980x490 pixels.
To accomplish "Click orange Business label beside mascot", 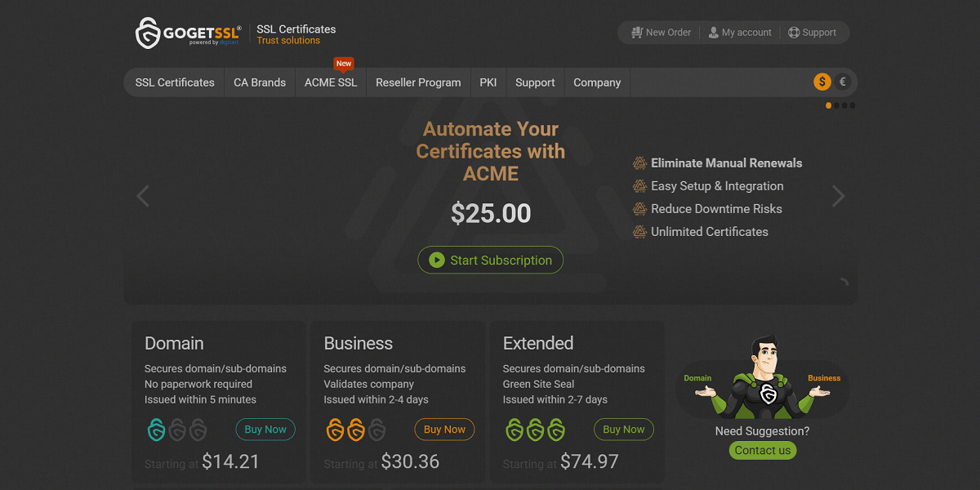I will tap(824, 378).
